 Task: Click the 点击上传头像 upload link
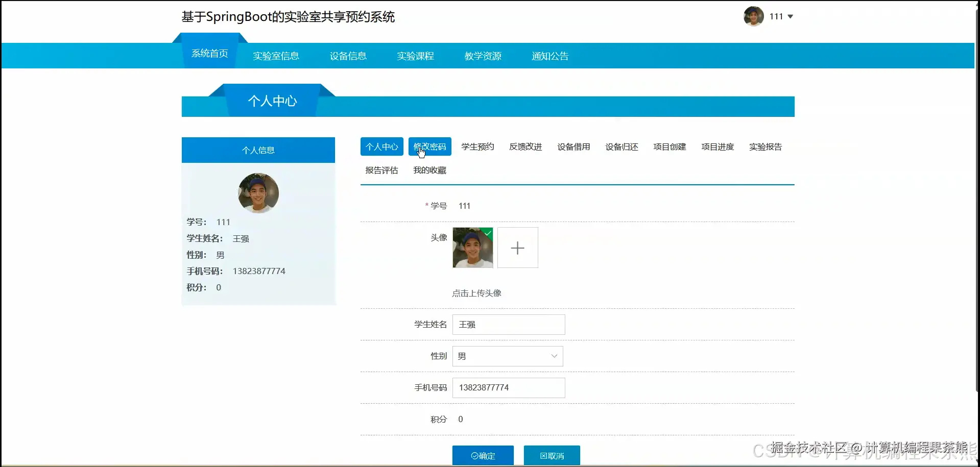[x=476, y=293]
